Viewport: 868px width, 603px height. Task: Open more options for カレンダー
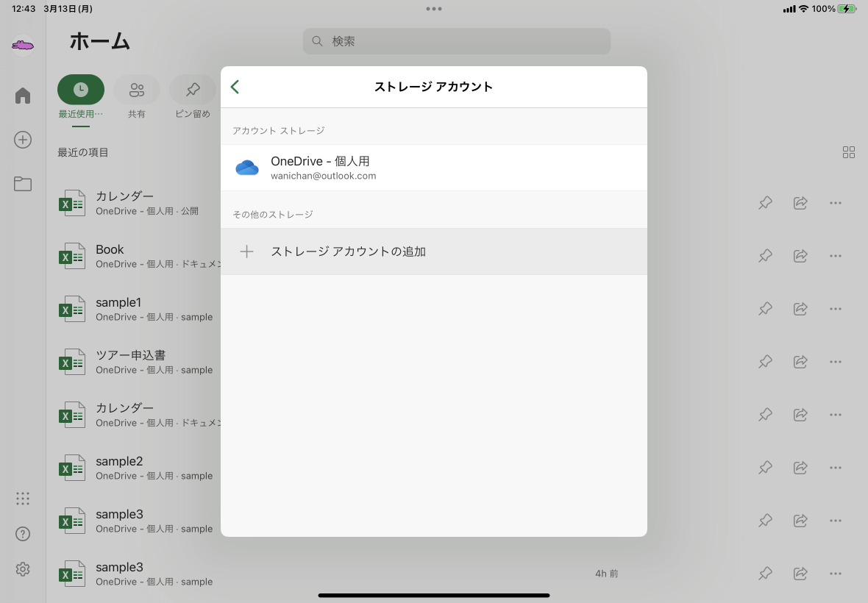point(836,202)
